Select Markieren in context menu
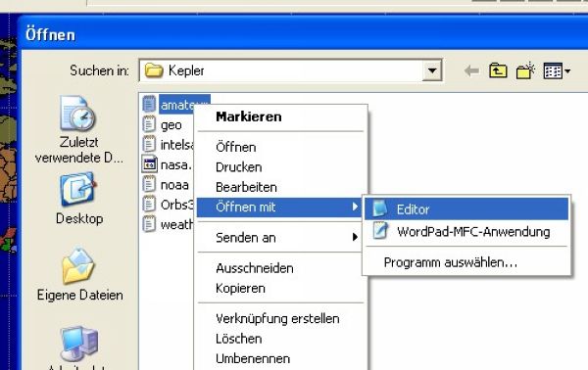 280,116
